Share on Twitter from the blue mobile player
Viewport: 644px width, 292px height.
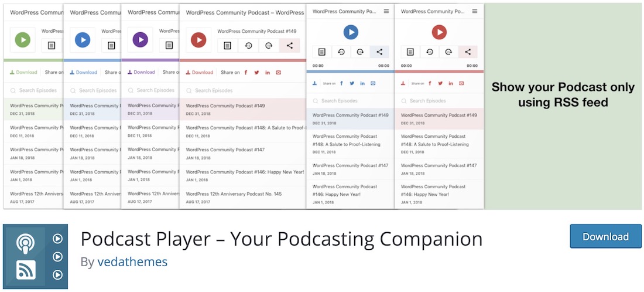click(352, 83)
